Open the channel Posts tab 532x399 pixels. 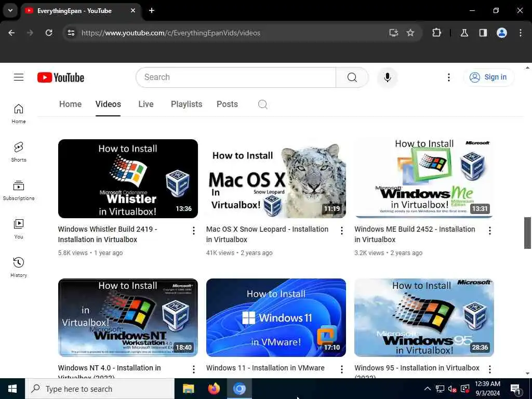point(228,104)
